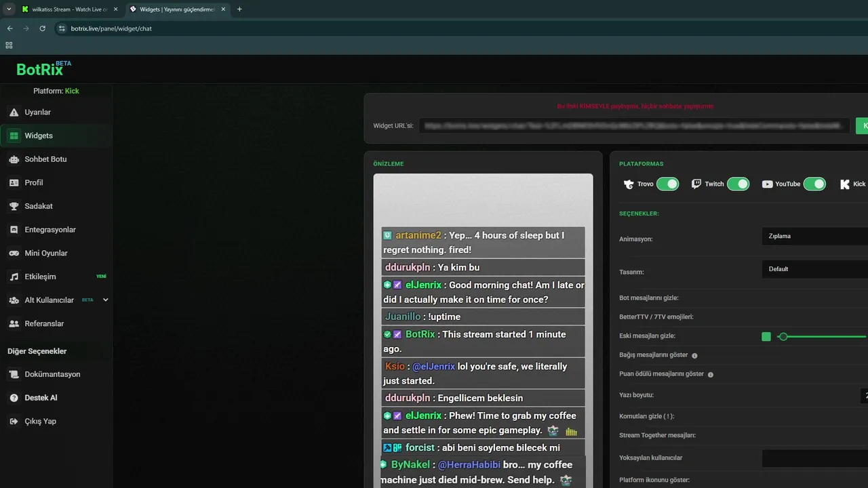Click the Dokümantasyon icon

pyautogui.click(x=14, y=374)
